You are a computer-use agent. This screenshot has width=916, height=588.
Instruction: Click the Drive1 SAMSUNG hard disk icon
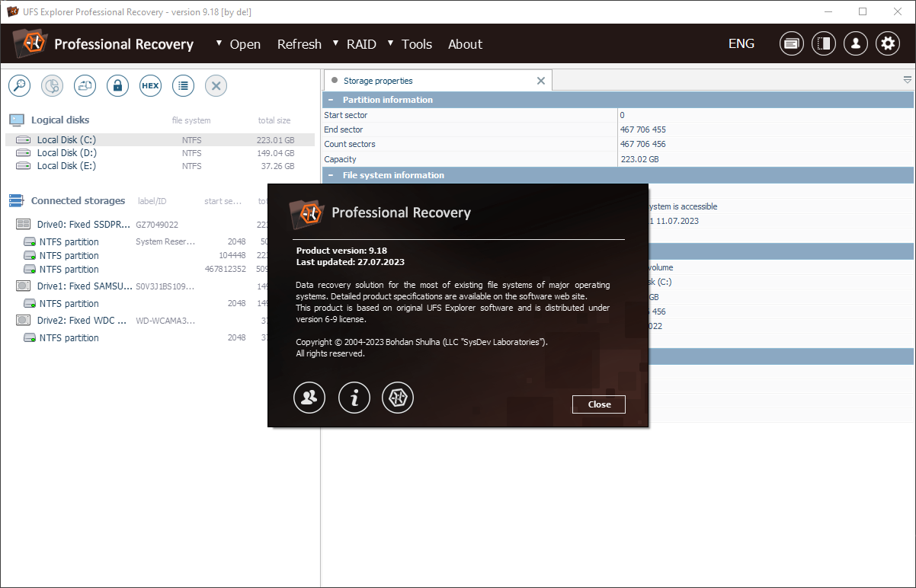click(x=23, y=286)
